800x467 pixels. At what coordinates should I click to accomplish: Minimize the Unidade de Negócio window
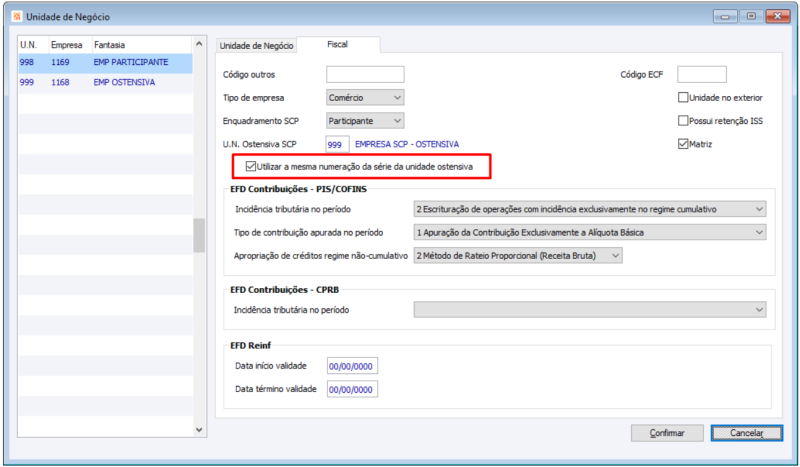pyautogui.click(x=725, y=17)
